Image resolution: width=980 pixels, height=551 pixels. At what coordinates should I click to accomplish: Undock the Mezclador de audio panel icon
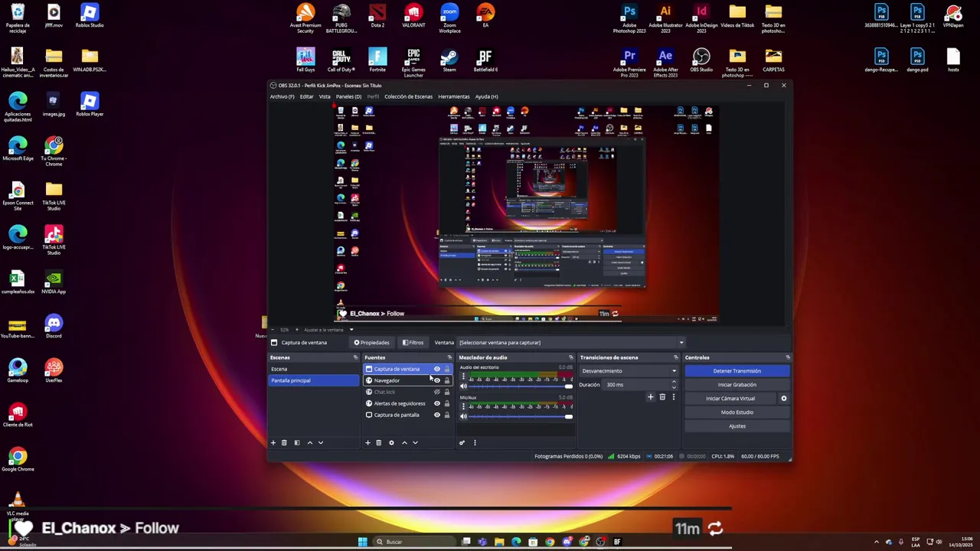pos(570,357)
